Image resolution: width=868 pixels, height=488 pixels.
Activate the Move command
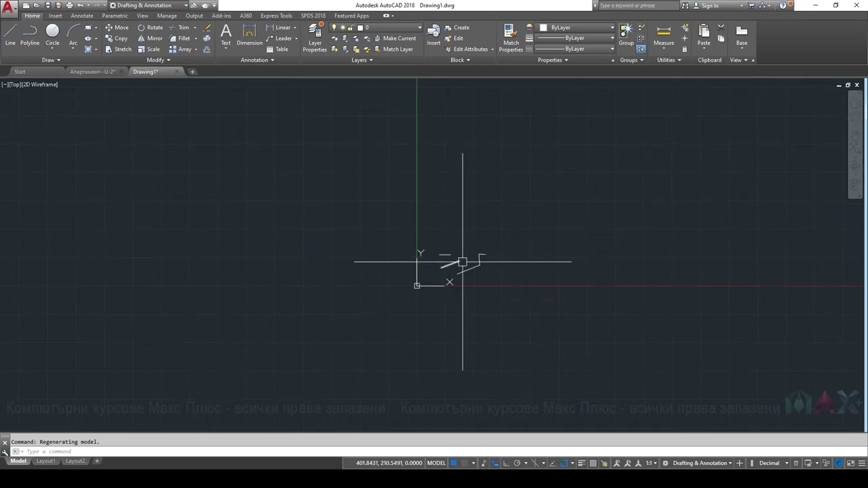[117, 28]
